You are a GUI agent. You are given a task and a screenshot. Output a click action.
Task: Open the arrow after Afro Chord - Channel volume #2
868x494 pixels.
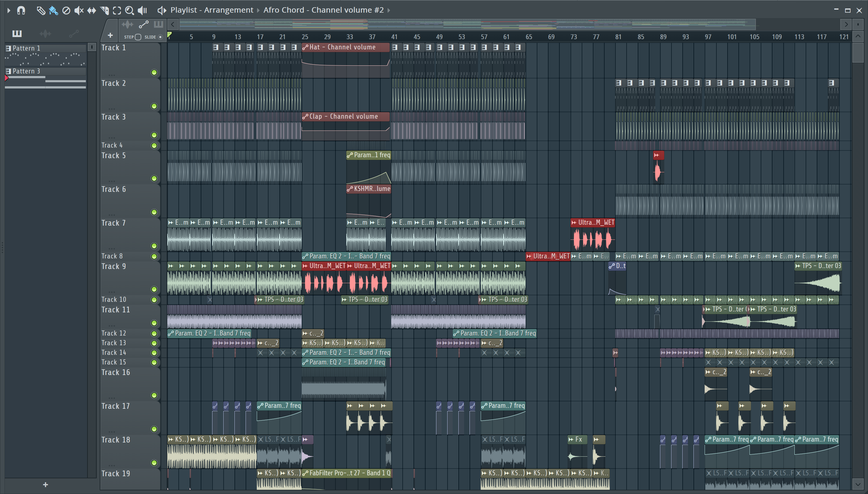point(389,10)
